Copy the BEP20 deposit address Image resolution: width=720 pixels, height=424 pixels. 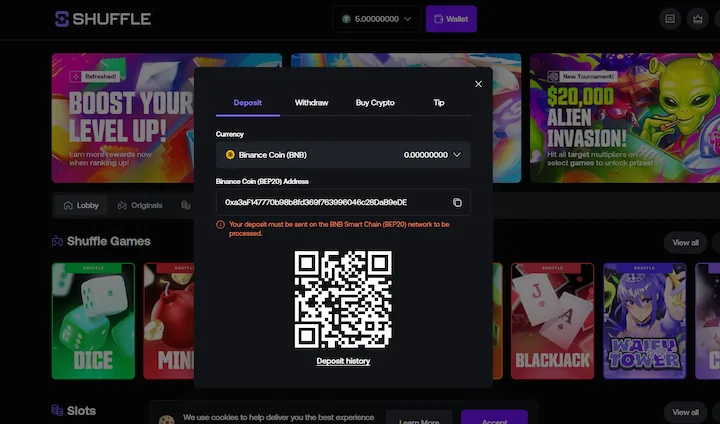[x=457, y=203]
